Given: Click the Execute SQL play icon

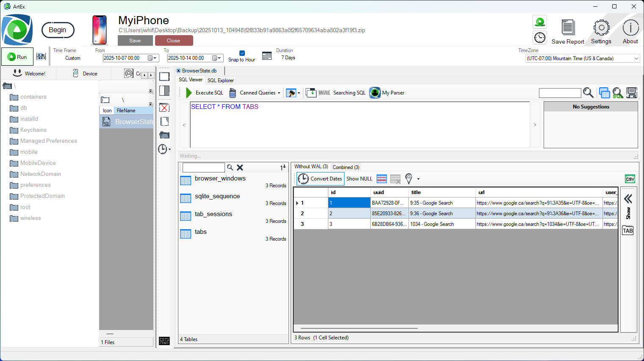Looking at the screenshot, I should click(189, 93).
